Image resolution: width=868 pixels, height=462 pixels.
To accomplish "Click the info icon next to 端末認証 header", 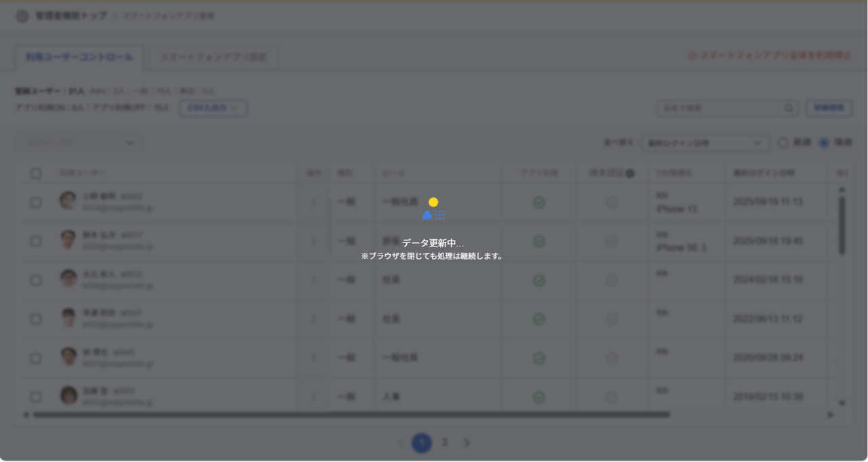I will [x=630, y=173].
